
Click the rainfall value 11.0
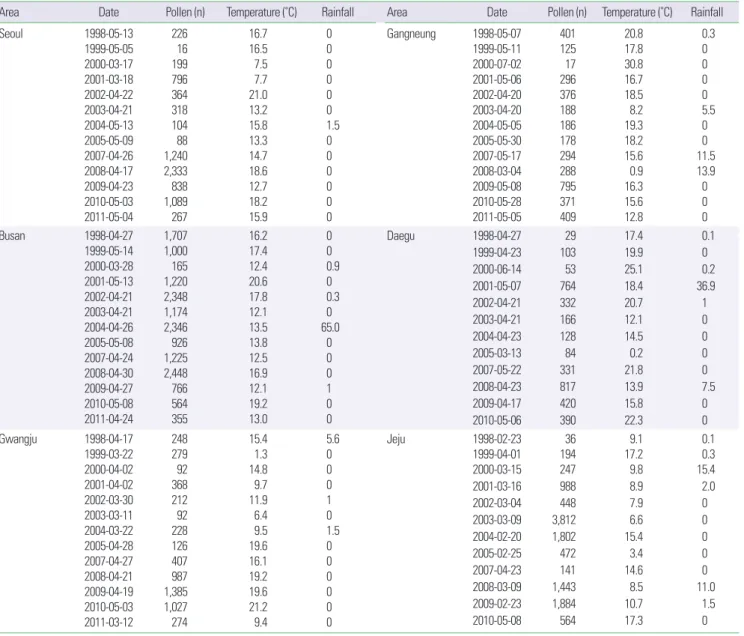click(706, 587)
